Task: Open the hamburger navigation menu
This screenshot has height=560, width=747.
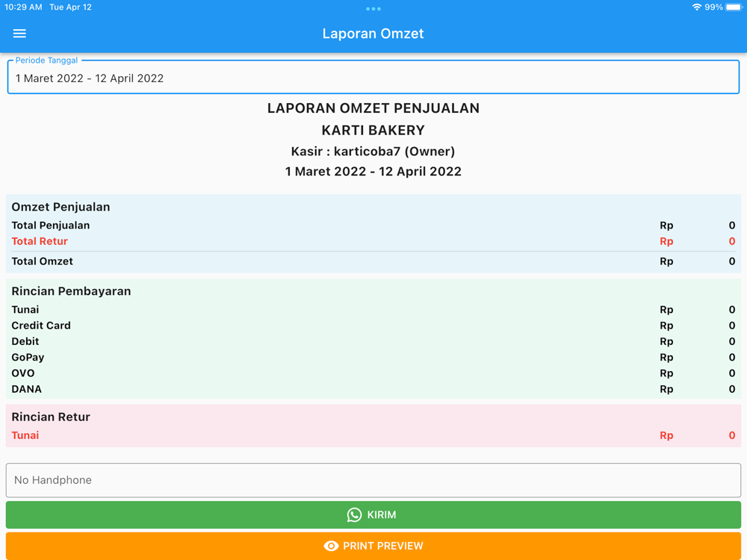Action: (x=19, y=34)
